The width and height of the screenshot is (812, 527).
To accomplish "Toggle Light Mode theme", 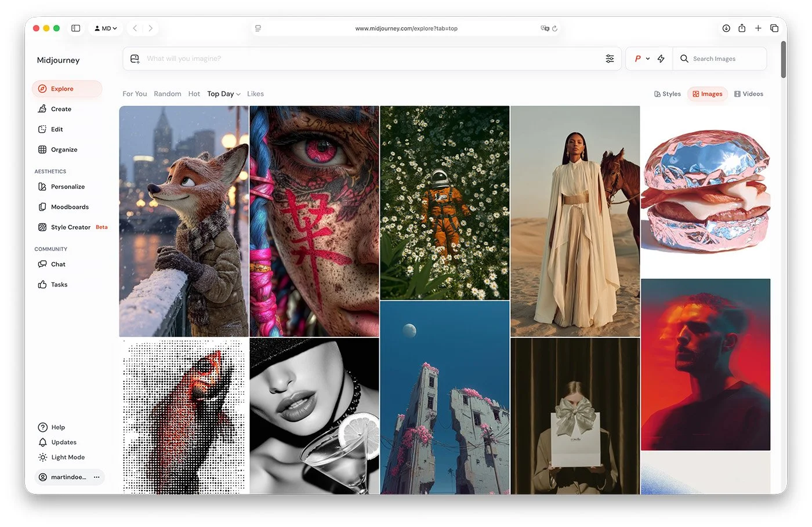I will 61,457.
